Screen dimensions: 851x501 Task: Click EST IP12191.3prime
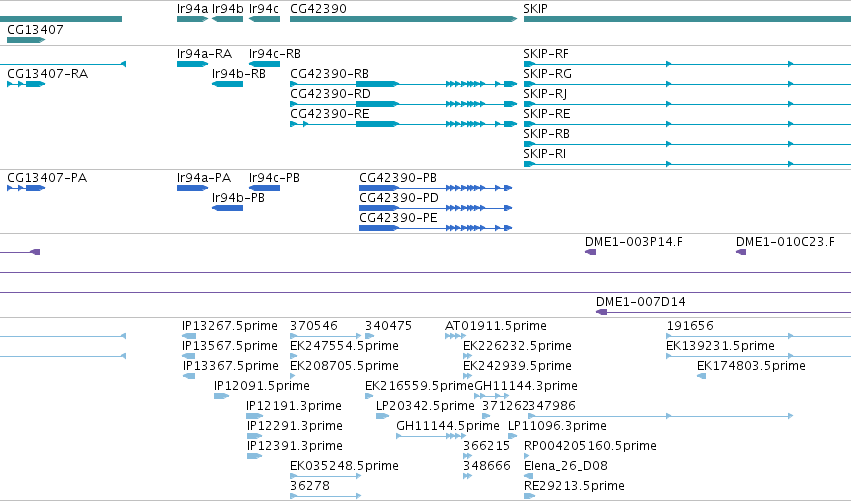[x=255, y=416]
